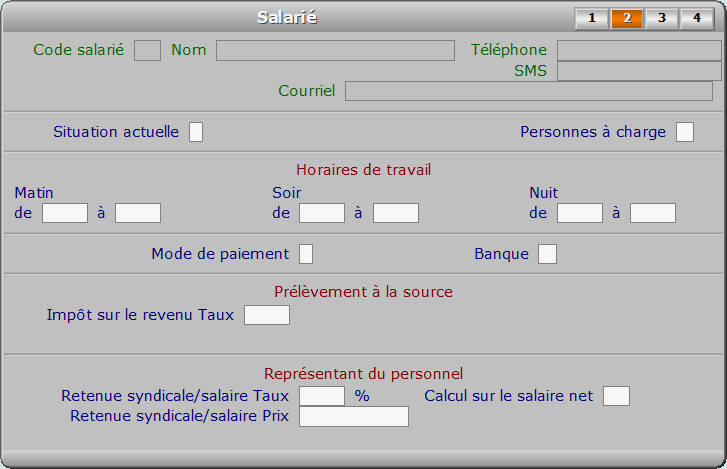This screenshot has height=469, width=727.
Task: Click the 'Horaires de travail' section heading
Action: tap(364, 170)
